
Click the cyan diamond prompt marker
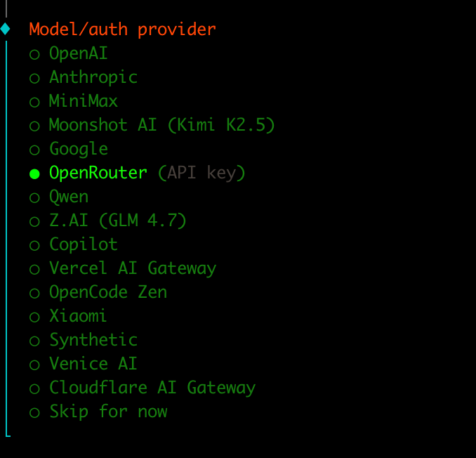[6, 30]
